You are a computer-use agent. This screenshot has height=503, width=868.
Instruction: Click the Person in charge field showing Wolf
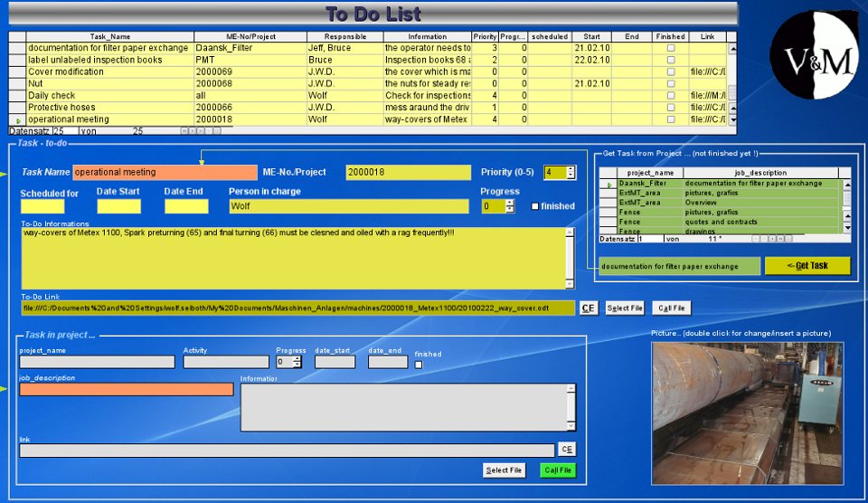(349, 206)
